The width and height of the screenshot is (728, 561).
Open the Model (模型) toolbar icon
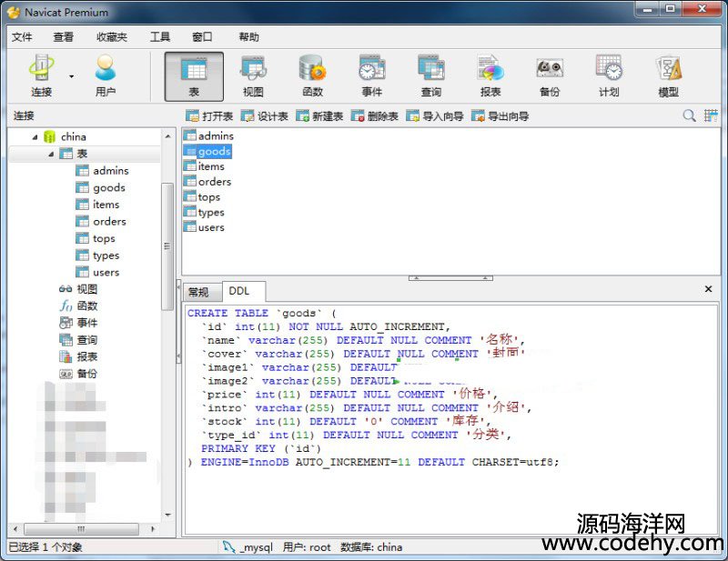tap(668, 75)
